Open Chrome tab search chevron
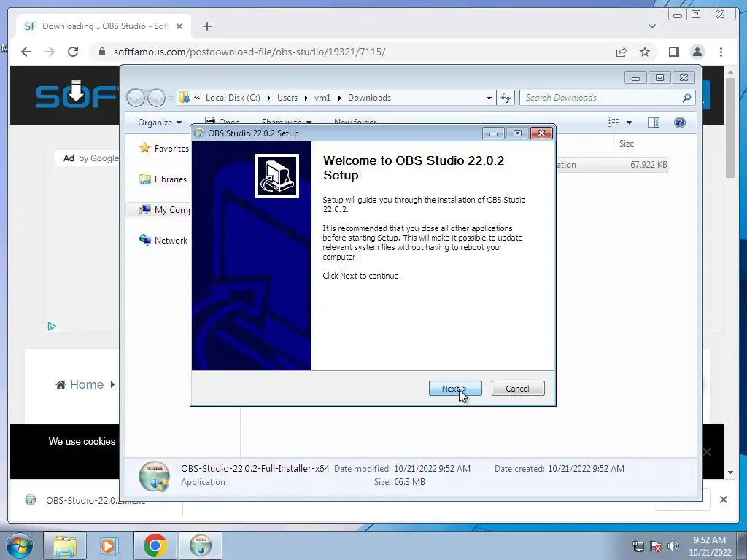Image resolution: width=747 pixels, height=560 pixels. pyautogui.click(x=651, y=26)
